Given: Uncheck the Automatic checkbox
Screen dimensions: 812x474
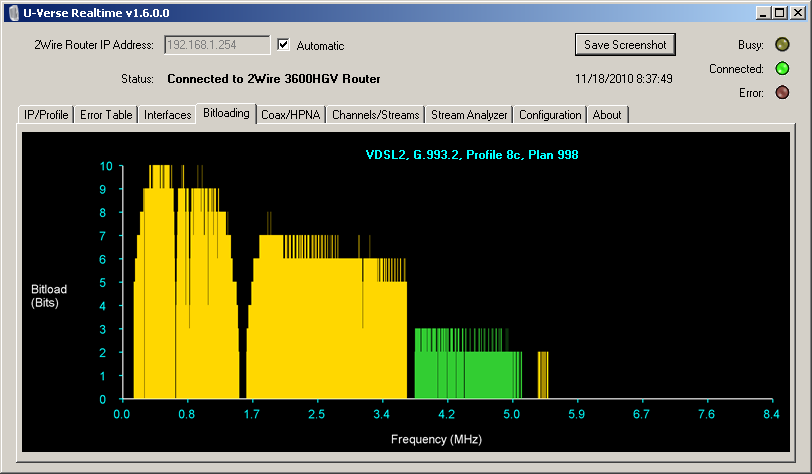Looking at the screenshot, I should 284,45.
